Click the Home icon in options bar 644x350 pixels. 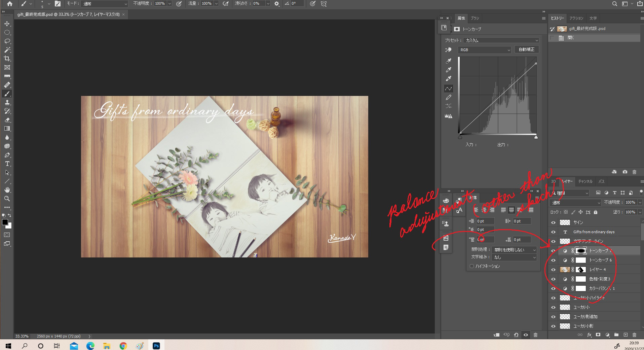point(10,4)
